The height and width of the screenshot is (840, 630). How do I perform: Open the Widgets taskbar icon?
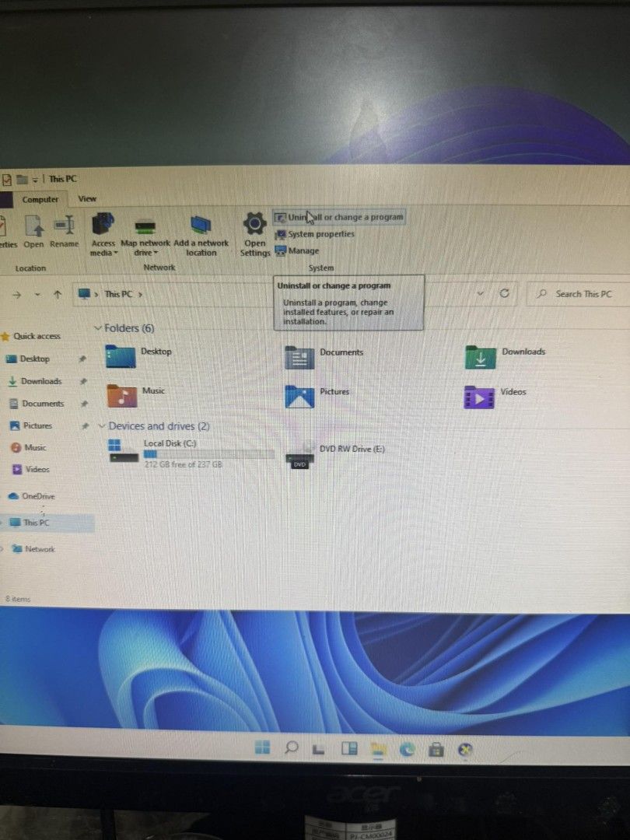point(349,748)
